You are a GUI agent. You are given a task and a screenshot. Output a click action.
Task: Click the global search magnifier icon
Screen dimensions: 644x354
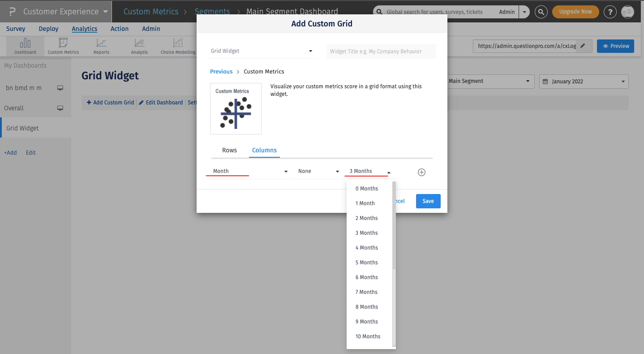[541, 12]
